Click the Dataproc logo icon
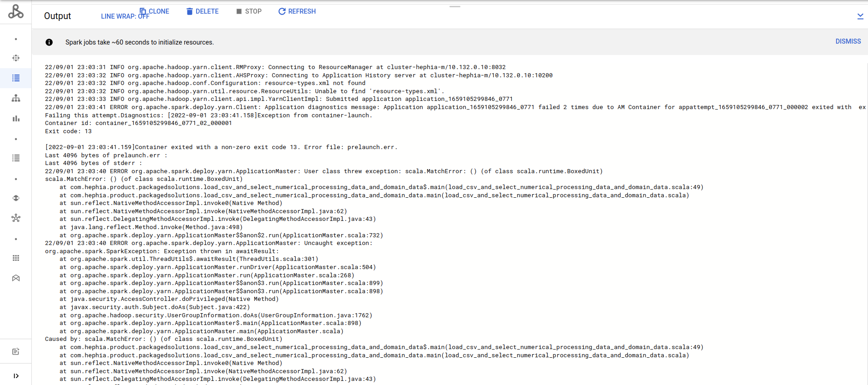This screenshot has height=385, width=868. point(16,11)
